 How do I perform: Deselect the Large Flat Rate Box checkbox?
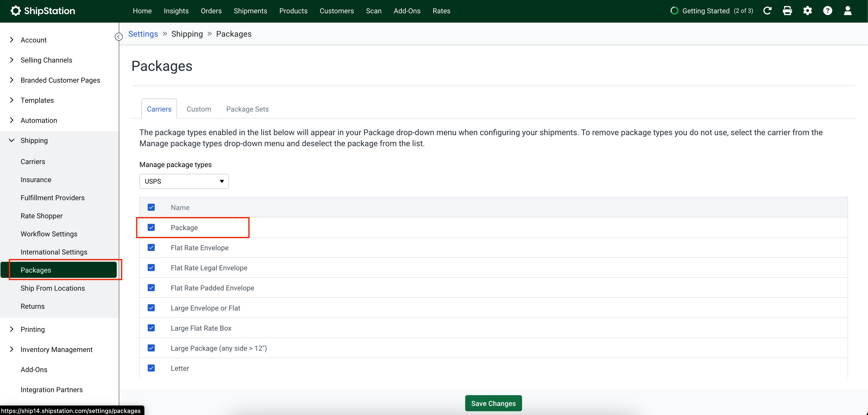tap(151, 328)
